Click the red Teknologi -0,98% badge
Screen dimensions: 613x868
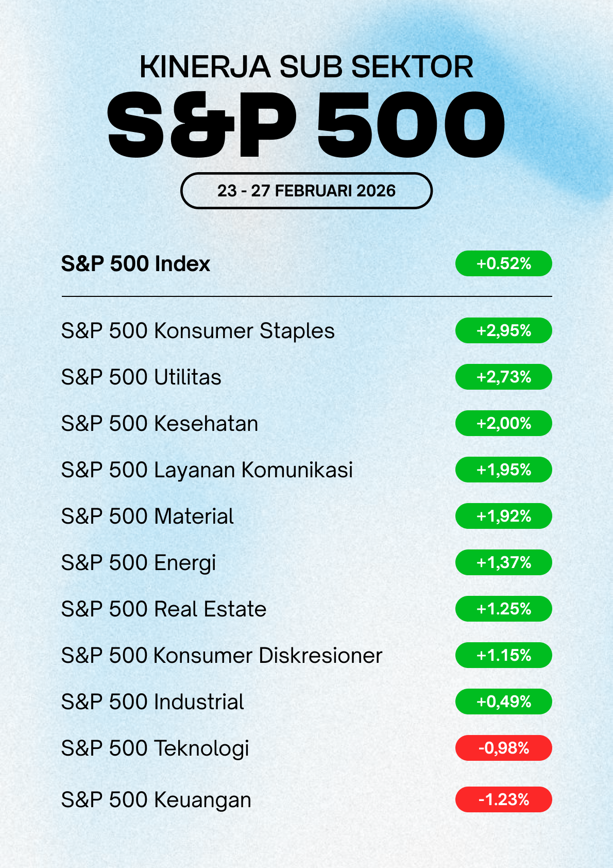503,748
